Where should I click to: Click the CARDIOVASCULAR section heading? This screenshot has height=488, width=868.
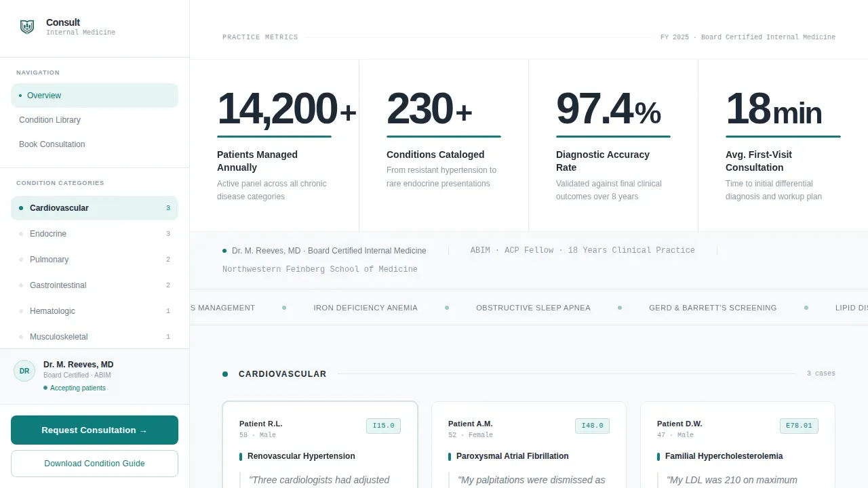(282, 374)
